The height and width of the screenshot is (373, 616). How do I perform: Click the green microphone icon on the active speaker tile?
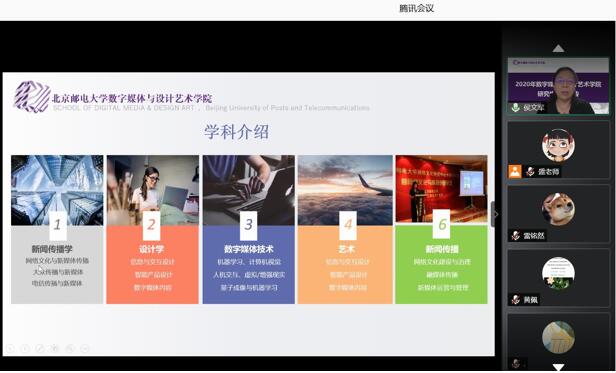(515, 107)
